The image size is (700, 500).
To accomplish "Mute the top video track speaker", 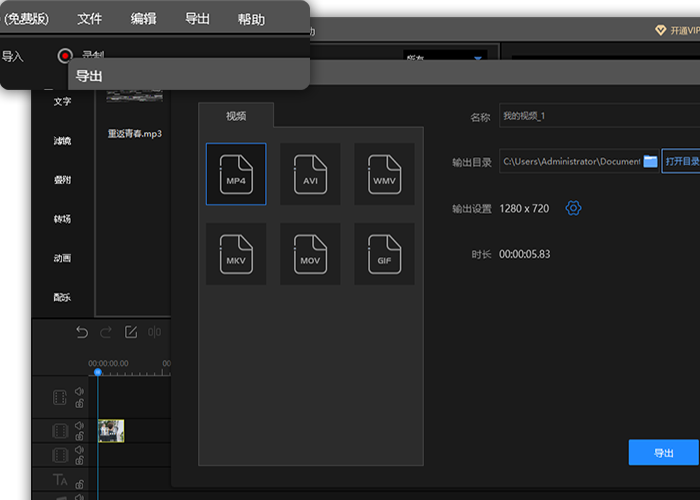I will click(79, 393).
